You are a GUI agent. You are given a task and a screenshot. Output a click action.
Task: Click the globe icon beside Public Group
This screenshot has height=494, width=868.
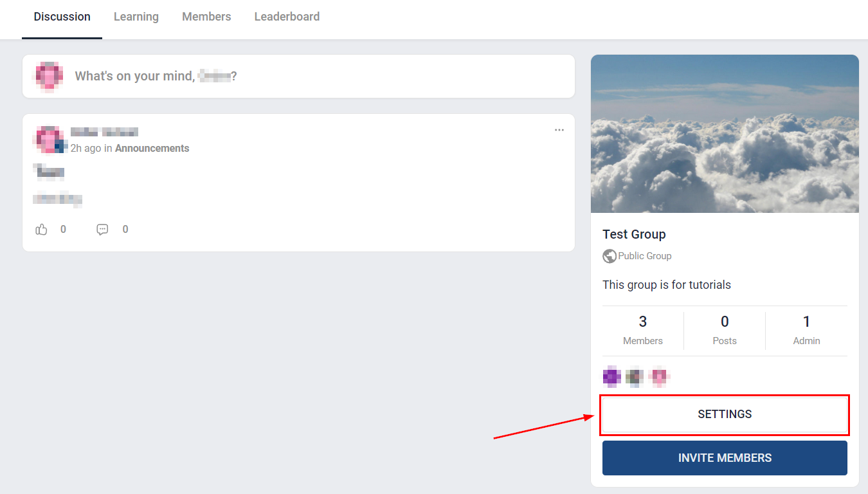609,256
